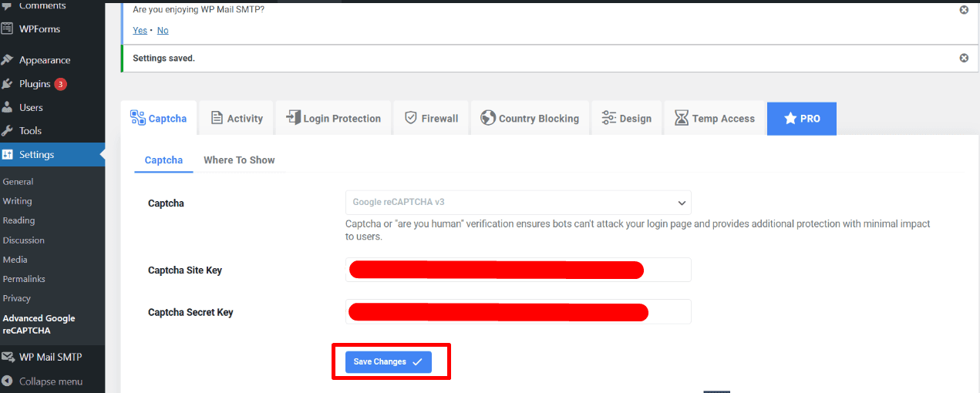Image resolution: width=980 pixels, height=393 pixels.
Task: Click the Appearance paintbrush icon
Action: point(7,60)
